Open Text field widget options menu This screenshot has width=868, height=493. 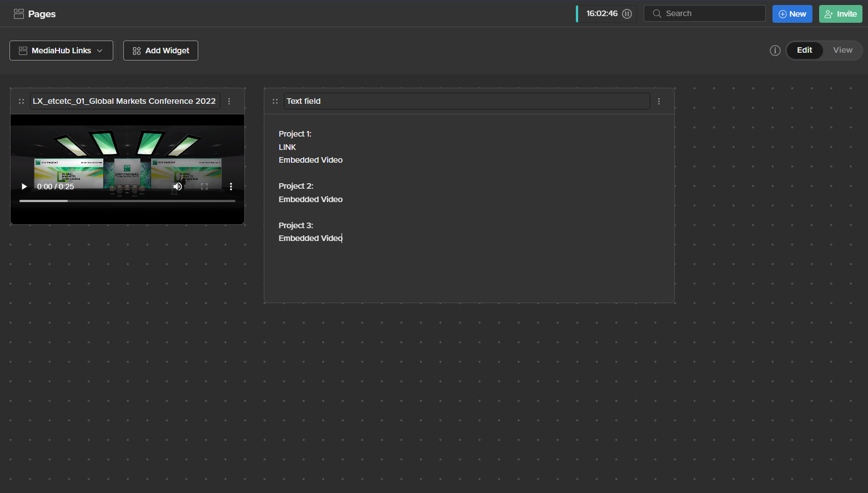tap(659, 101)
